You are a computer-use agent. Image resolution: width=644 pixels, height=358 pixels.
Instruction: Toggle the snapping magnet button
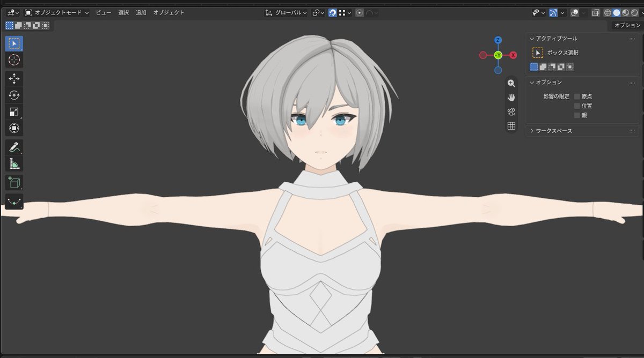pyautogui.click(x=333, y=12)
